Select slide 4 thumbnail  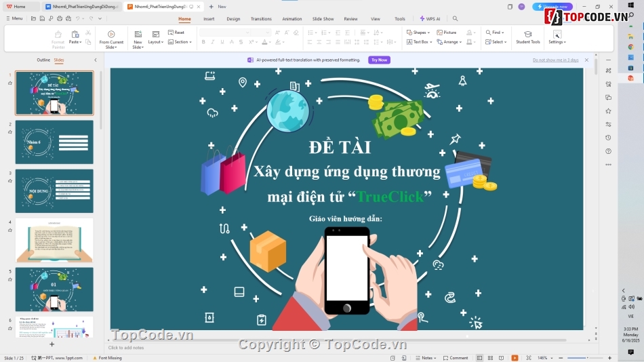point(54,240)
